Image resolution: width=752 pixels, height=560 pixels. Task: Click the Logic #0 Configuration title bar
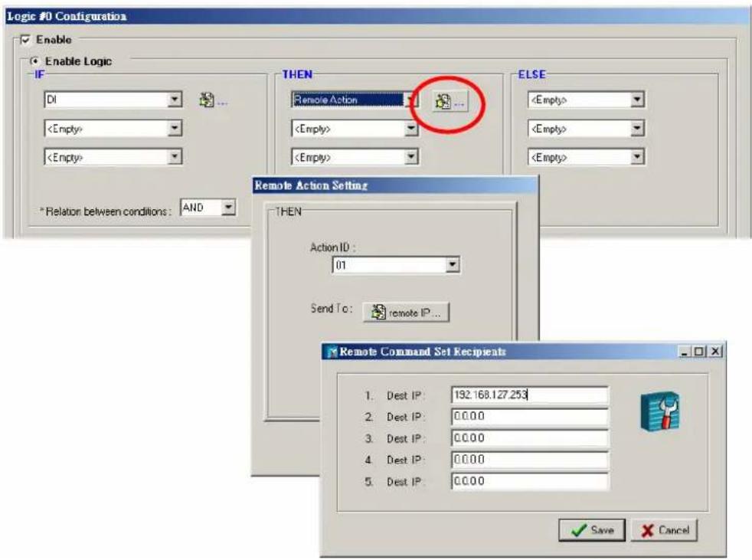click(377, 16)
